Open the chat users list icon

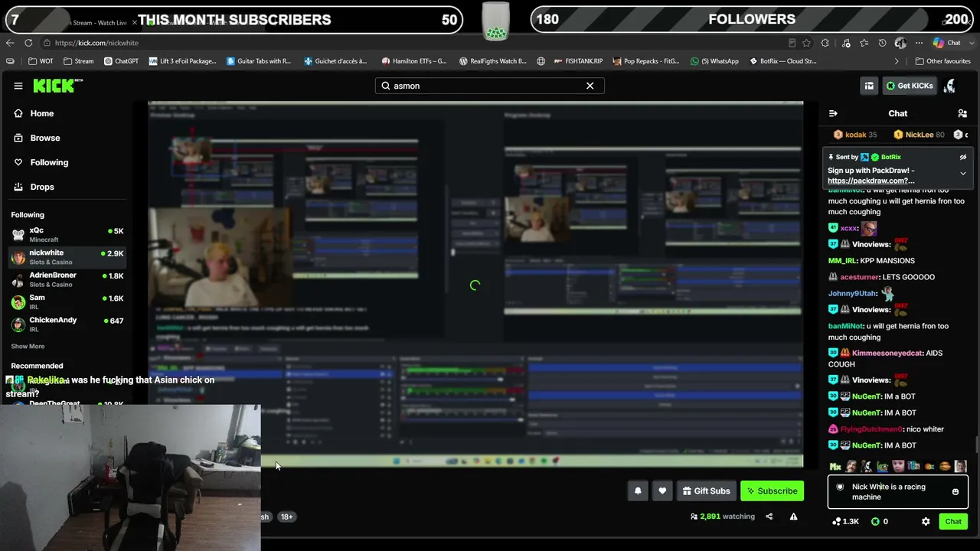pyautogui.click(x=962, y=113)
